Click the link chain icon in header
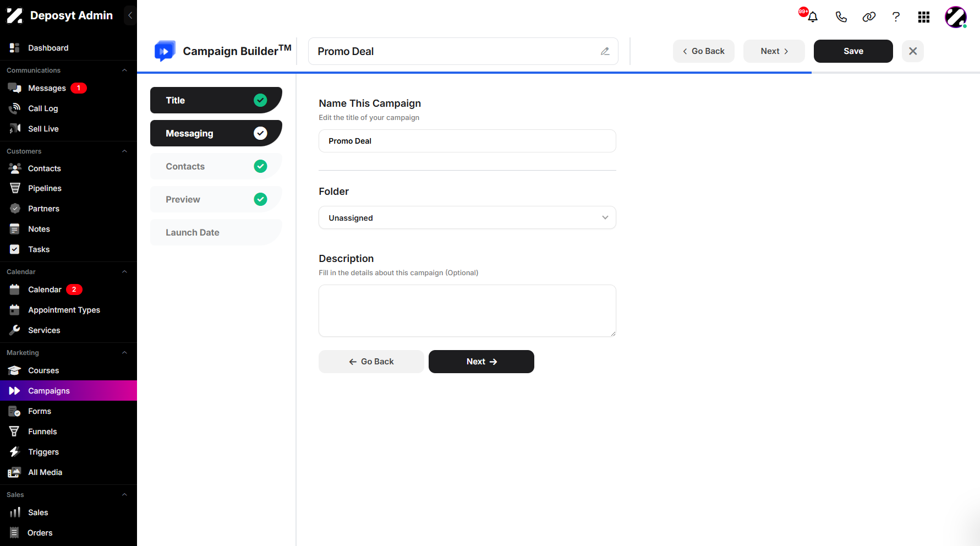Screen dimensions: 980x546 (869, 17)
